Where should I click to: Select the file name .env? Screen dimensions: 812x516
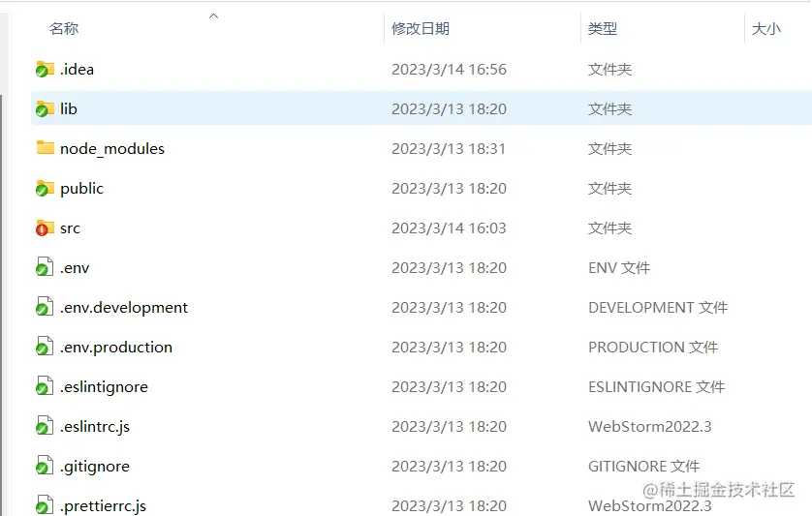point(75,267)
